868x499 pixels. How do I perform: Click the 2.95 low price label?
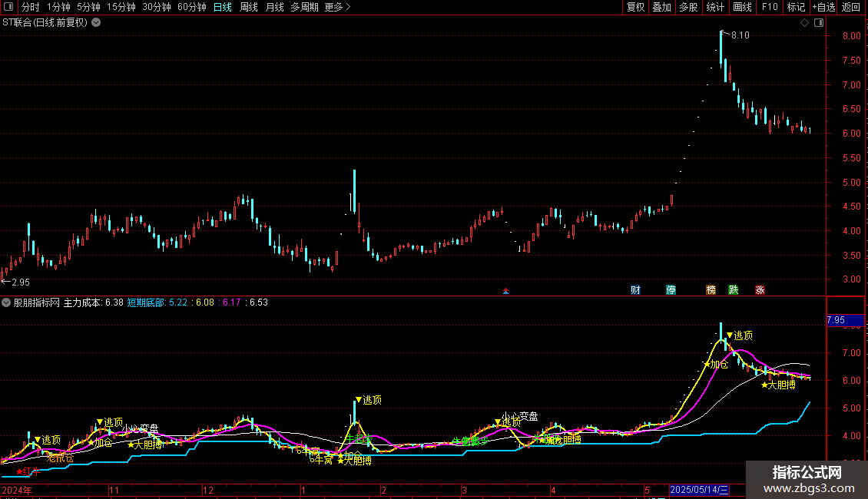coord(21,283)
